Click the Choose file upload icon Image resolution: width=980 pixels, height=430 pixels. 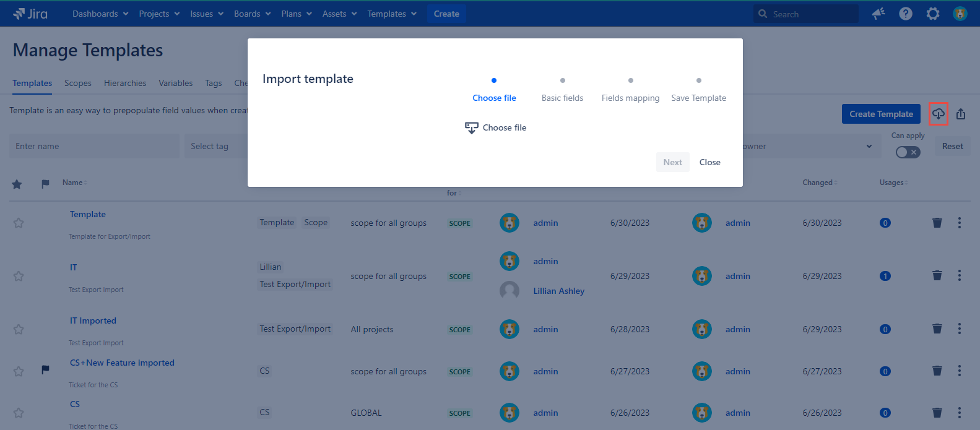(472, 128)
